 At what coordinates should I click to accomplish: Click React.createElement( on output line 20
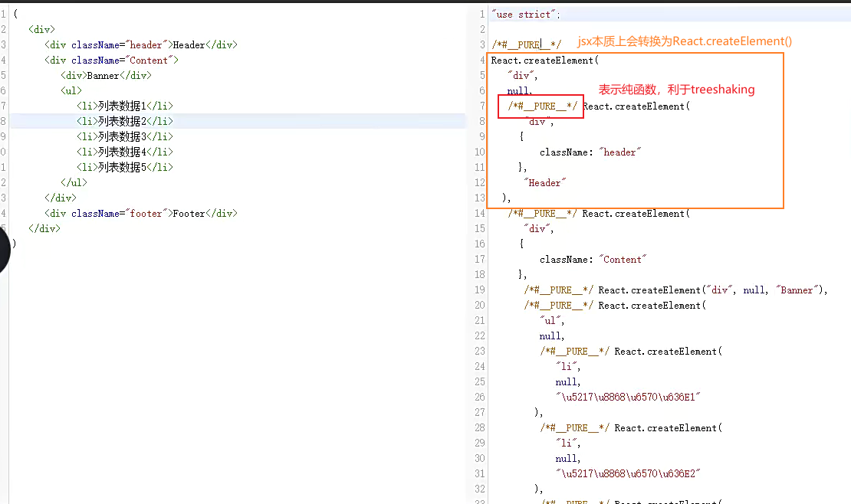[652, 306]
